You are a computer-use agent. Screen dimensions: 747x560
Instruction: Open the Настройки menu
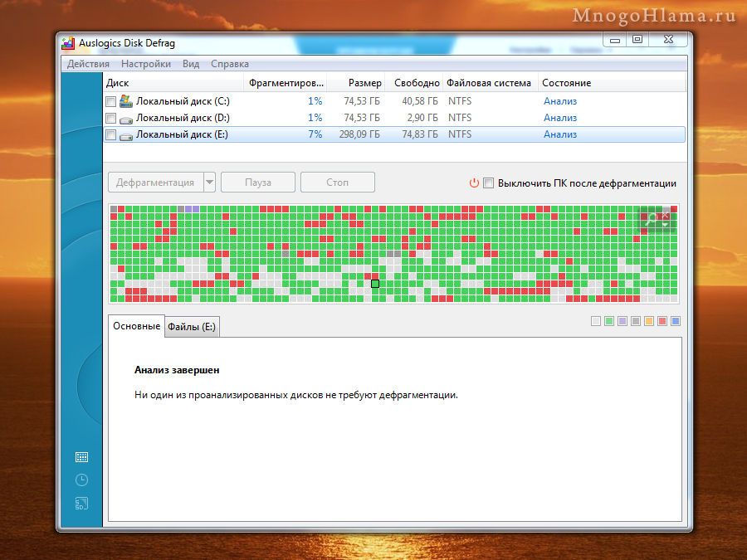[x=145, y=64]
